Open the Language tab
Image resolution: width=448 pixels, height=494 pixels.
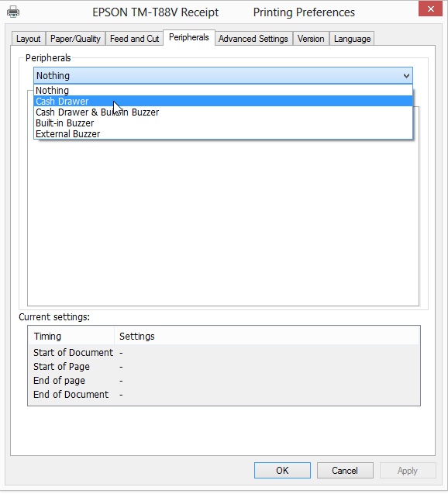[352, 39]
